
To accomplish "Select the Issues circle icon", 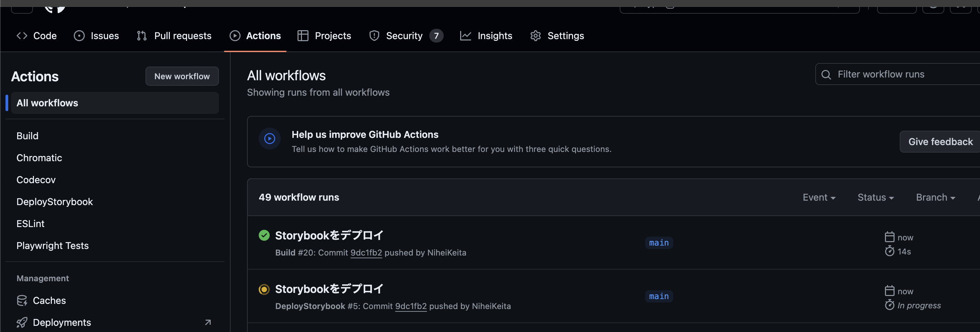I will click(79, 35).
